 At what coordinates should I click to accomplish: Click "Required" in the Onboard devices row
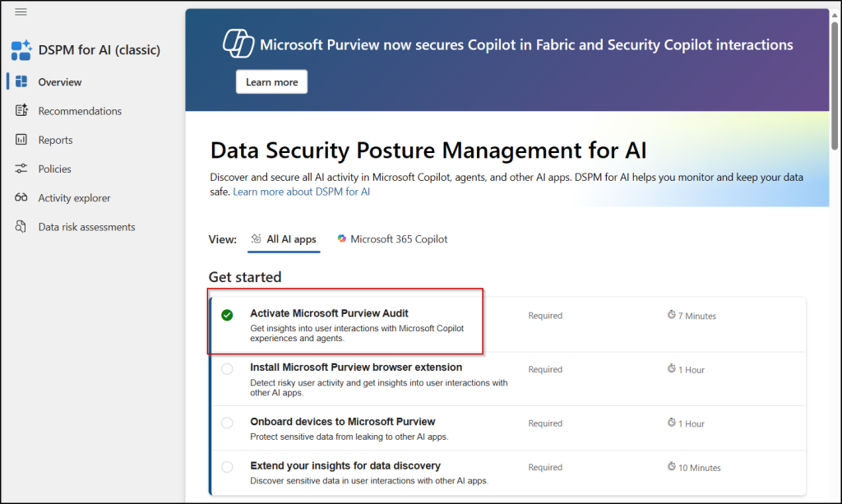(545, 423)
